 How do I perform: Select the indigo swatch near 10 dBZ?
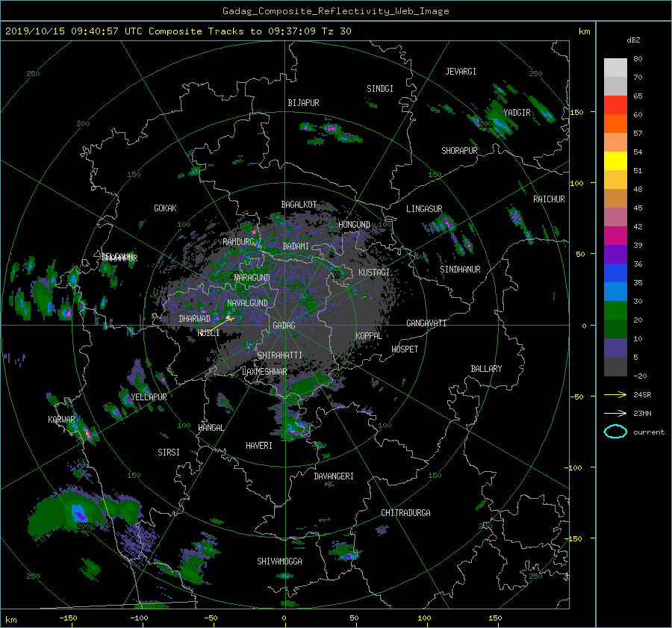615,348
